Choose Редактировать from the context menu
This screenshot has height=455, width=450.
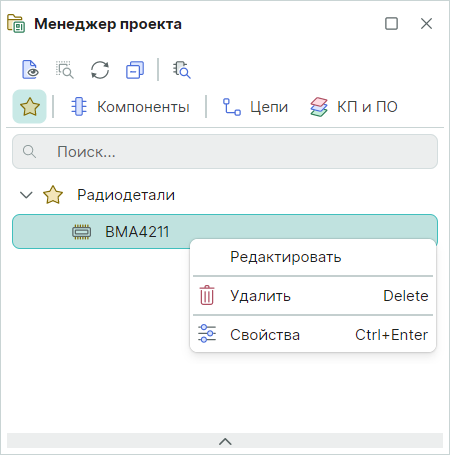(x=313, y=257)
